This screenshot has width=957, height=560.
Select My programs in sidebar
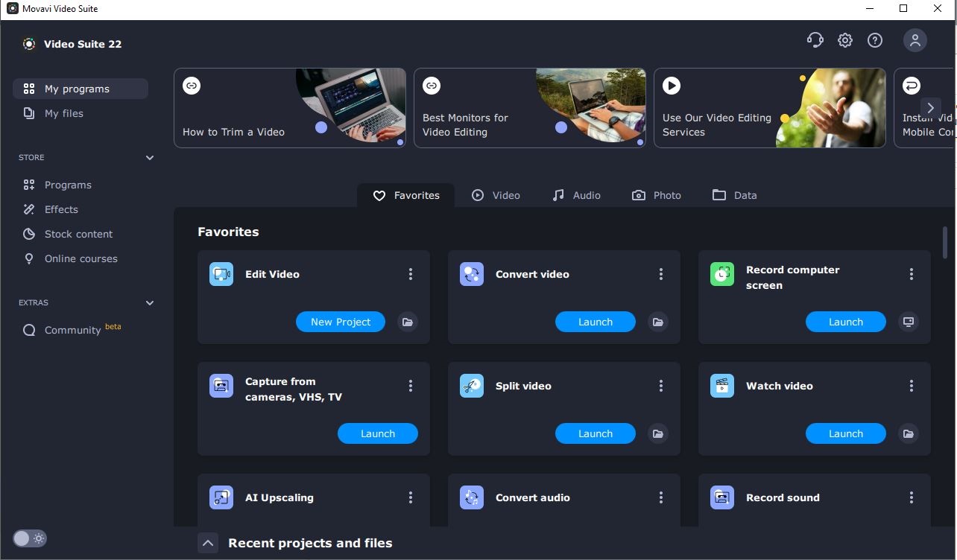[80, 89]
